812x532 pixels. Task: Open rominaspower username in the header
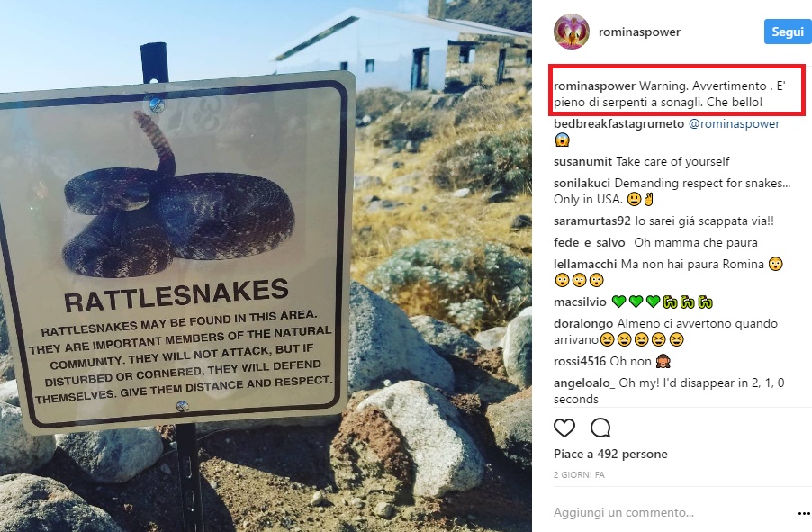click(641, 32)
